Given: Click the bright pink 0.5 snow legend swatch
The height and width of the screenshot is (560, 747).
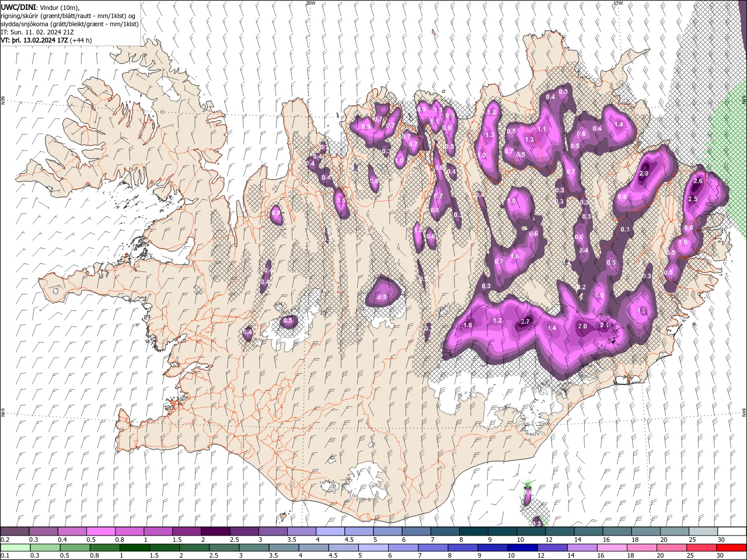Looking at the screenshot, I should pyautogui.click(x=100, y=531).
